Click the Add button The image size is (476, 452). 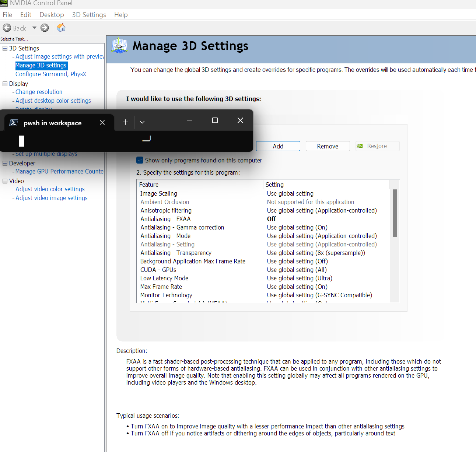coord(278,146)
